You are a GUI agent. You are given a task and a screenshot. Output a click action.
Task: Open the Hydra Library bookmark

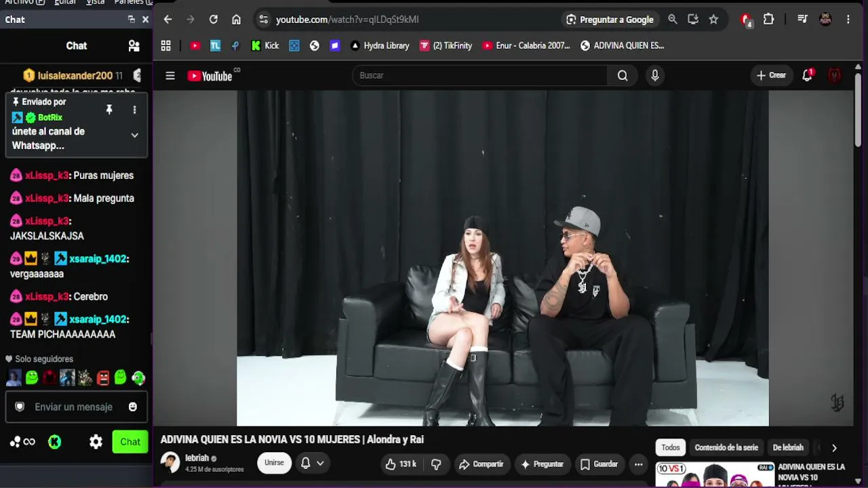tap(380, 45)
